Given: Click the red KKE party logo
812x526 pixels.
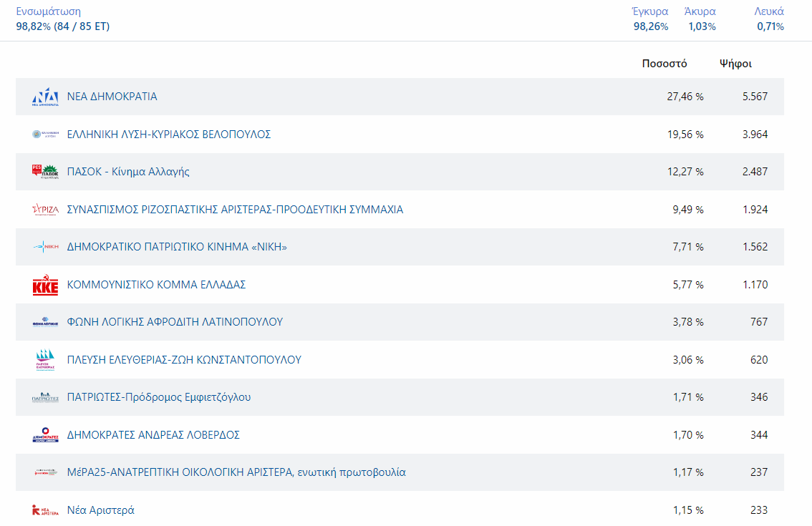Looking at the screenshot, I should click(45, 285).
